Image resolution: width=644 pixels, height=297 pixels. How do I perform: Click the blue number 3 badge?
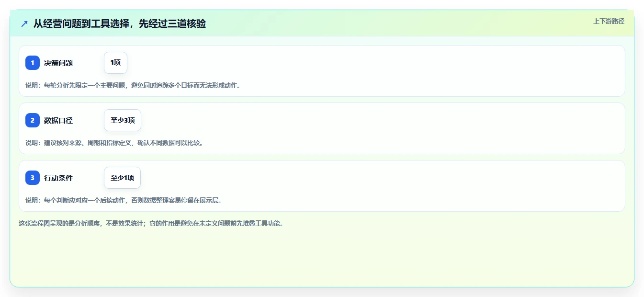point(33,178)
